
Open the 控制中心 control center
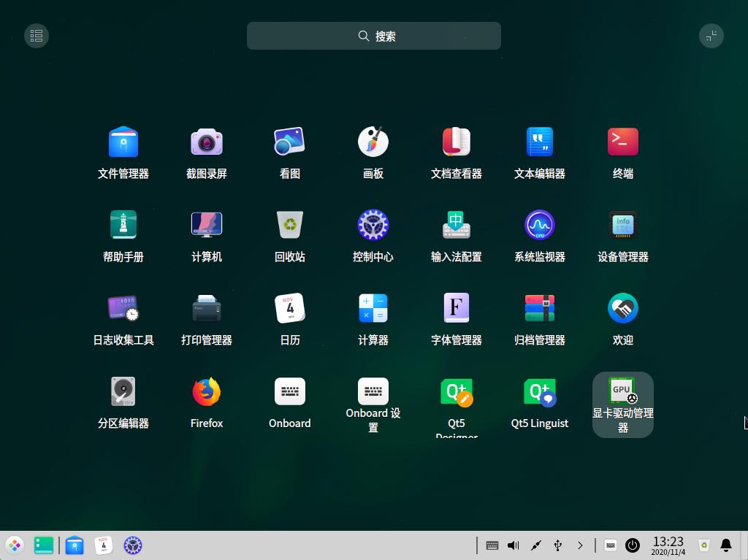[373, 226]
